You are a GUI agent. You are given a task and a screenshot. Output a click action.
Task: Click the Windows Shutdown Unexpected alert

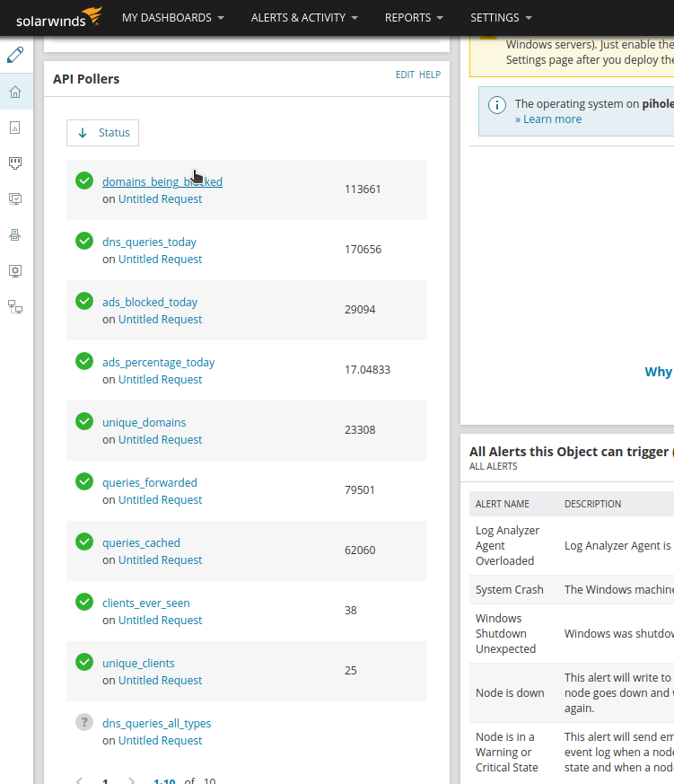click(x=505, y=633)
